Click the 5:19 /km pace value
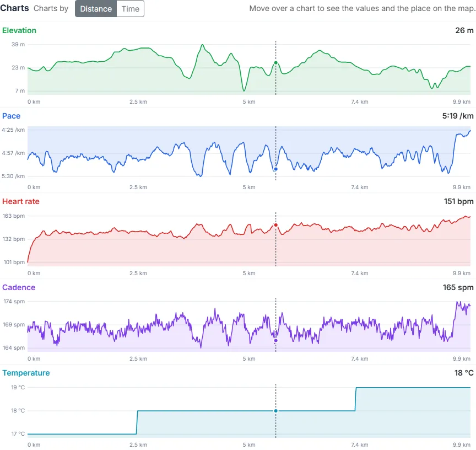Viewport: 476px width, 450px height. [x=457, y=116]
